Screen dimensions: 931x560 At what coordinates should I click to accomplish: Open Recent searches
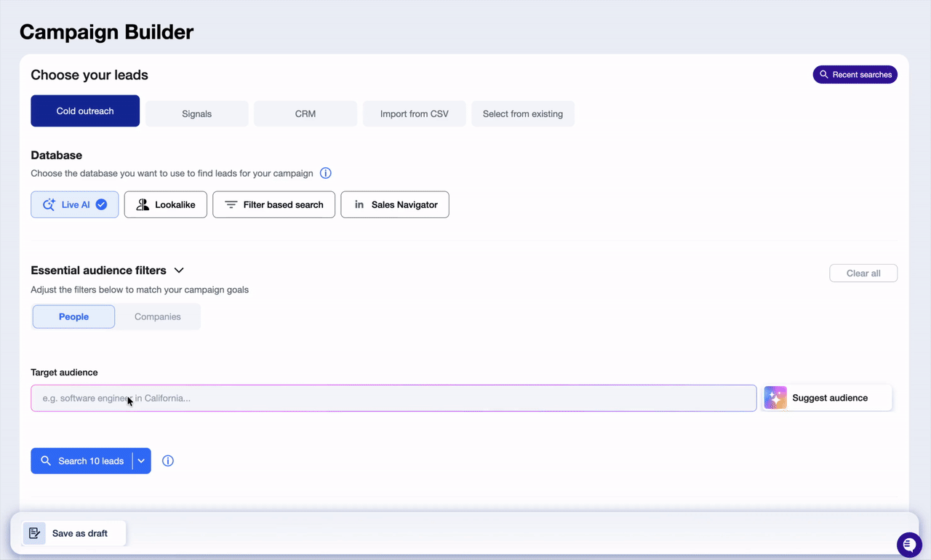(855, 75)
